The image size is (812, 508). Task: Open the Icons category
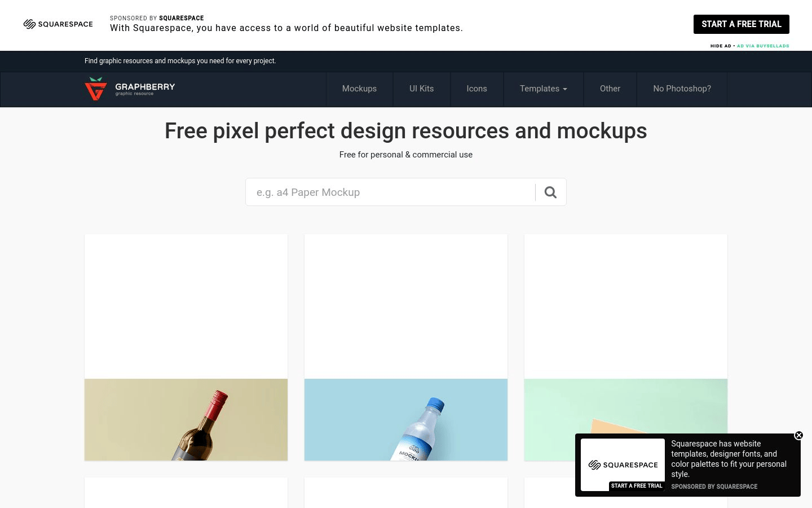pos(476,89)
